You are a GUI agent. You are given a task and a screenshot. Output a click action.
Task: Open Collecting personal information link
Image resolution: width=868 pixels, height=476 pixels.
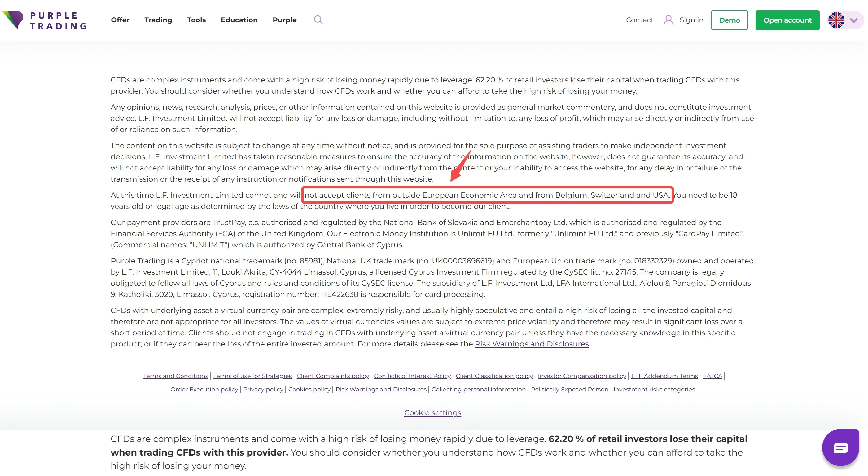pyautogui.click(x=479, y=389)
